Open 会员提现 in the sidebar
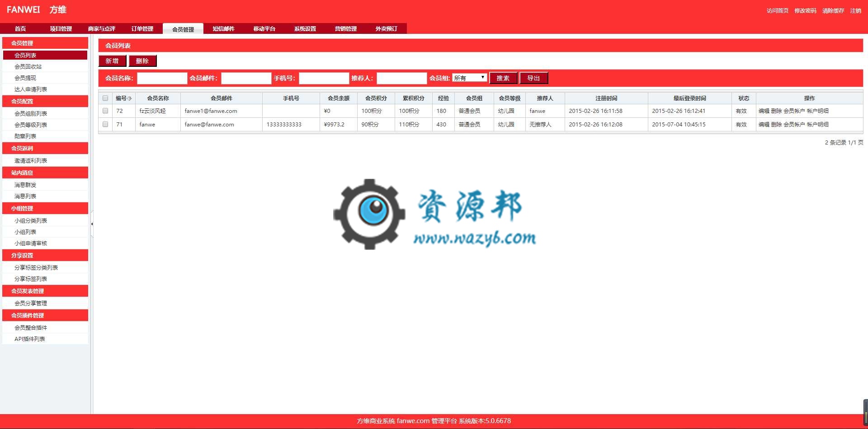Image resolution: width=868 pixels, height=429 pixels. (x=45, y=78)
